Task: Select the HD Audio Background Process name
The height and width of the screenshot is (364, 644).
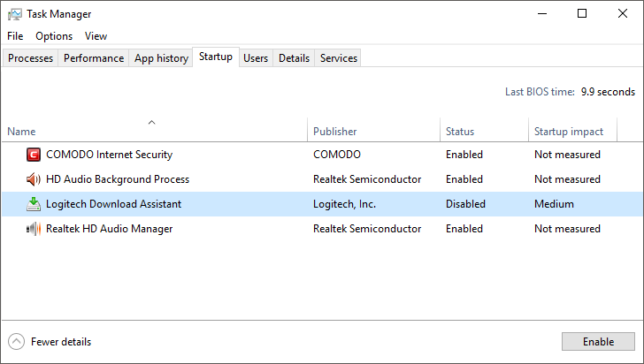Action: click(x=118, y=179)
